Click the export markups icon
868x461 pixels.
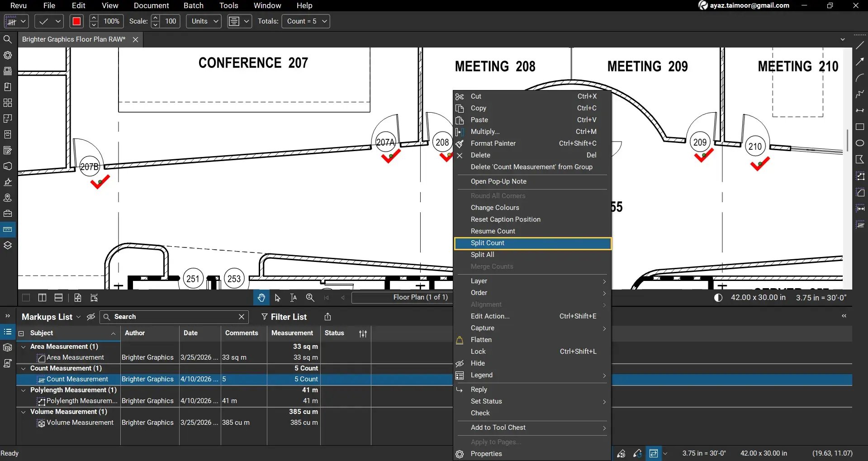coord(328,317)
